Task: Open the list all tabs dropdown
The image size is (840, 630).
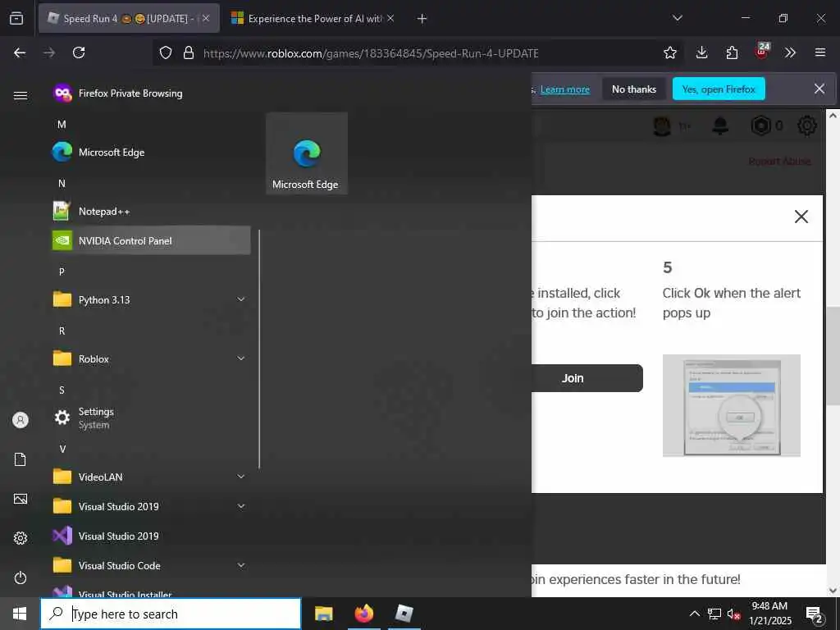Action: (x=677, y=18)
